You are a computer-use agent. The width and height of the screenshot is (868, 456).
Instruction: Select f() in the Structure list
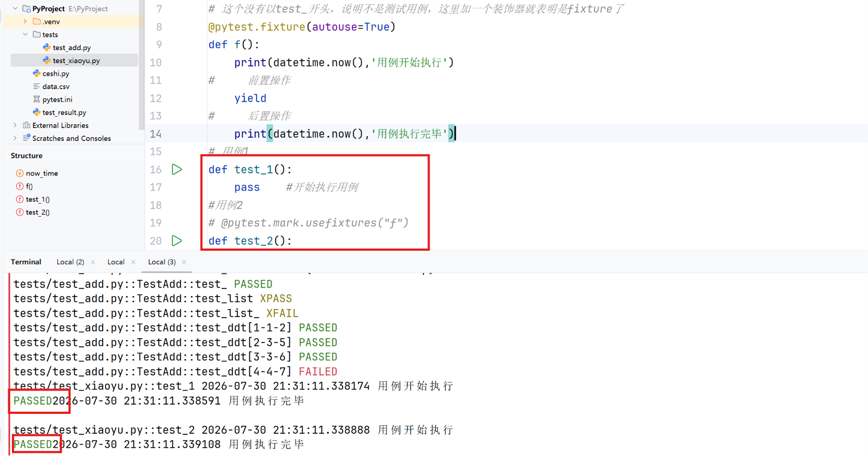pos(29,186)
